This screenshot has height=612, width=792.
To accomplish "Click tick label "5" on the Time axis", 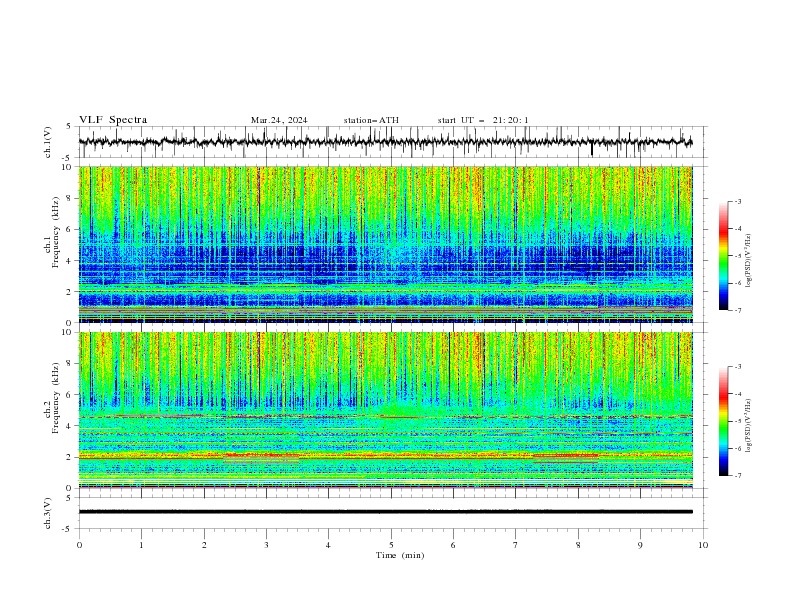I will tap(391, 545).
